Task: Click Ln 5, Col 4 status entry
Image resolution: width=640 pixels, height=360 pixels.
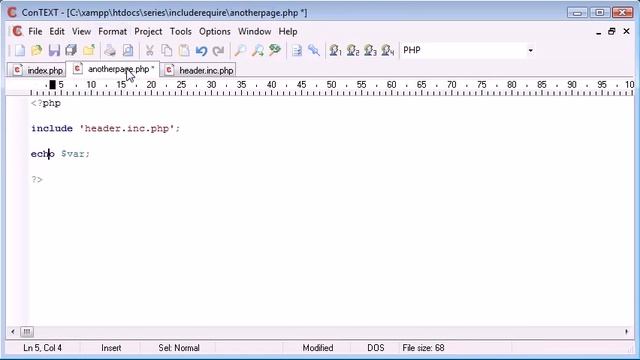Action: pyautogui.click(x=42, y=348)
